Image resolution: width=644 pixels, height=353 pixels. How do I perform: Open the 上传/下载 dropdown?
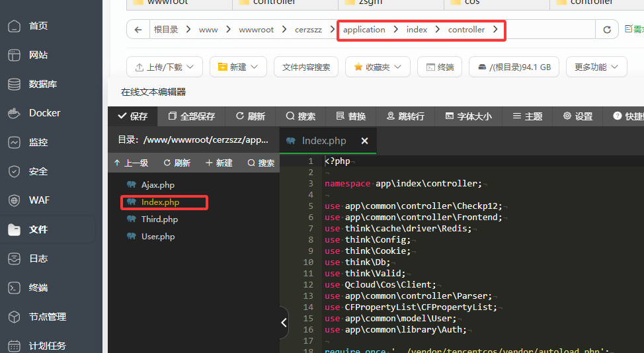click(165, 67)
